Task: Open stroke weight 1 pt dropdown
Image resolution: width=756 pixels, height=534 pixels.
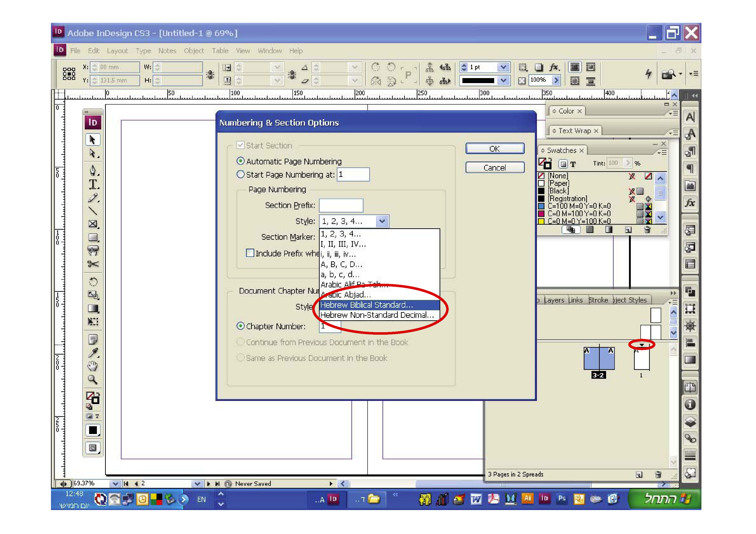Action: click(x=503, y=67)
